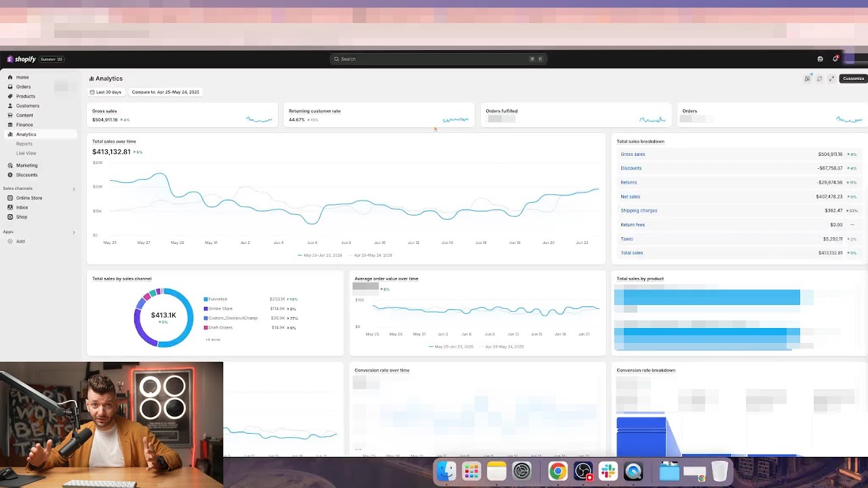This screenshot has width=868, height=488.
Task: Click the Discounts row in sales breakdown
Action: click(738, 168)
